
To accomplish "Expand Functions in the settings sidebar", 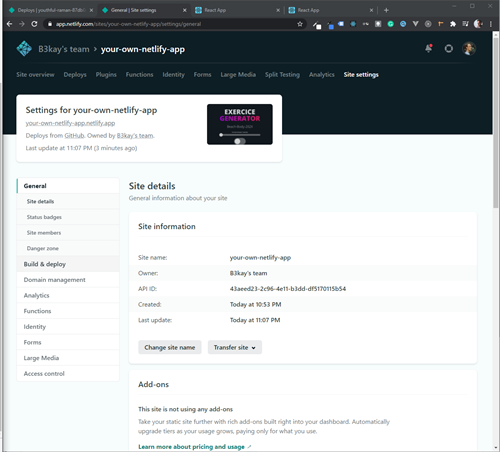I will coord(68,311).
